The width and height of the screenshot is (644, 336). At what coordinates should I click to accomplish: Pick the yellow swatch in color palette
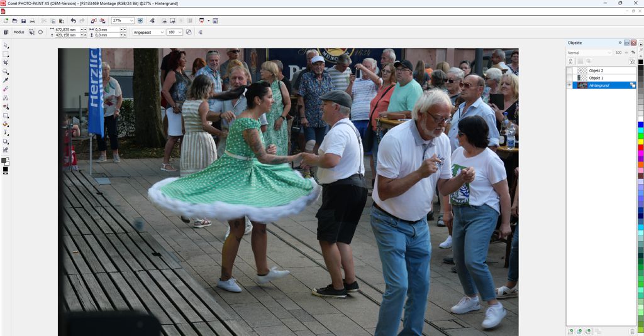[x=641, y=142]
